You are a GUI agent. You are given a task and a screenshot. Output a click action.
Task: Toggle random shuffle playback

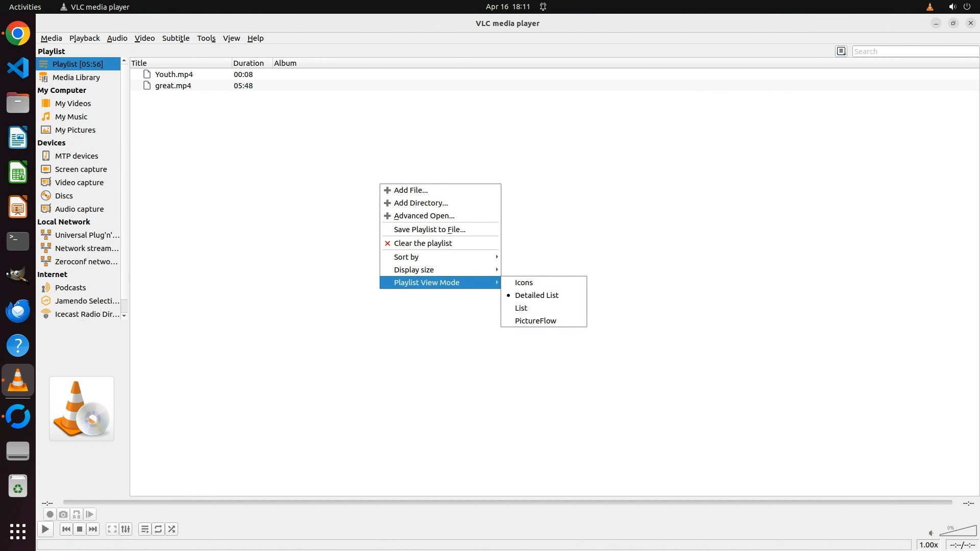click(172, 529)
